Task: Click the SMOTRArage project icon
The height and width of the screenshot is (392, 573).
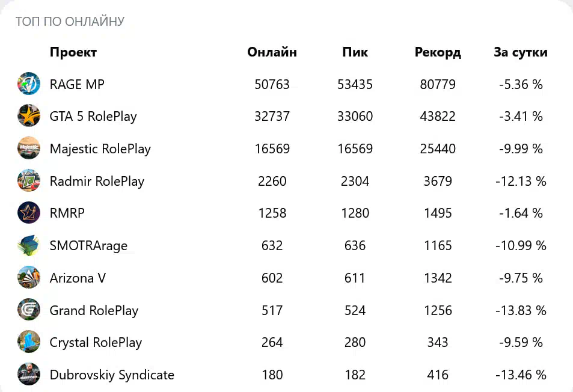Action: (29, 245)
